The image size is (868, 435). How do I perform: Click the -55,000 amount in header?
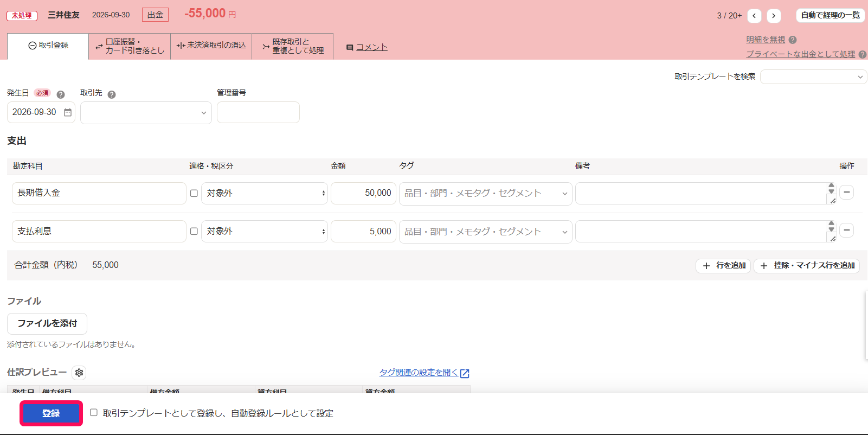(205, 14)
